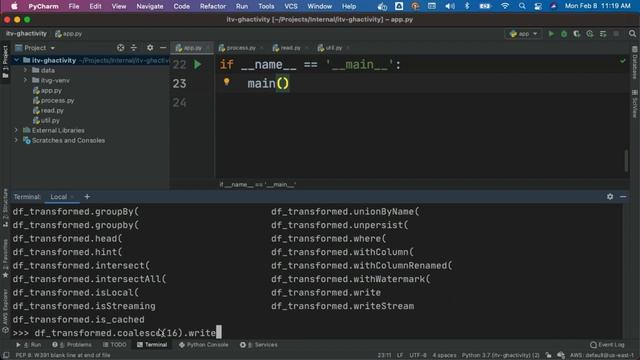Open AWS Explorer tool window sidebar
Viewport: 640px width, 360px height.
5,311
